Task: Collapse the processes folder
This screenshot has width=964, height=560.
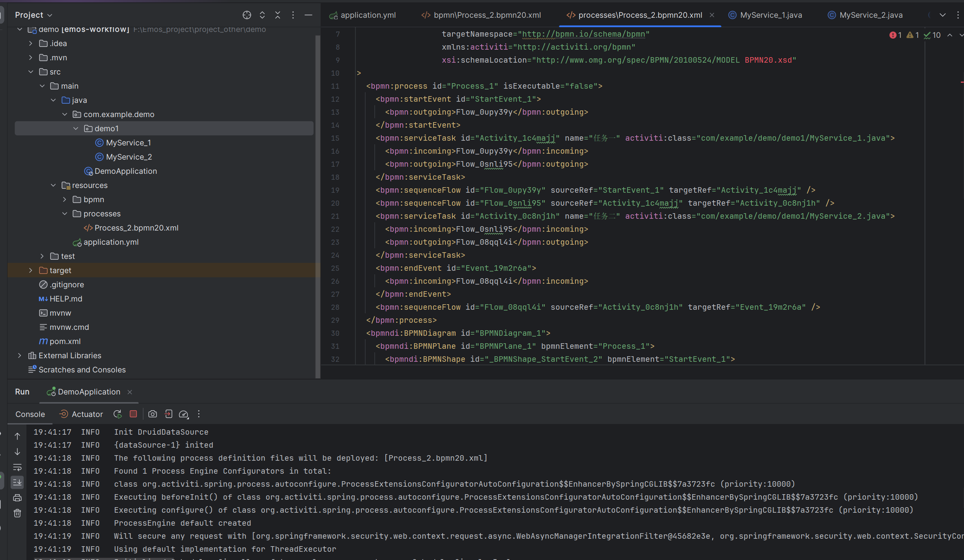Action: (65, 214)
